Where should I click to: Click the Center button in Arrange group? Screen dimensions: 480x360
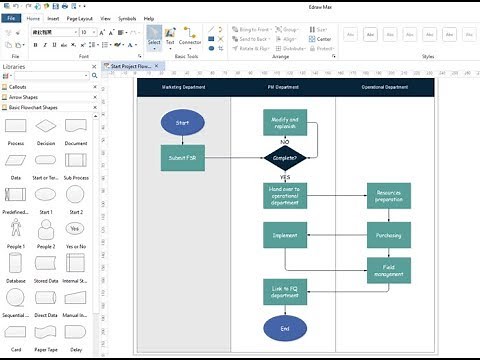(320, 39)
